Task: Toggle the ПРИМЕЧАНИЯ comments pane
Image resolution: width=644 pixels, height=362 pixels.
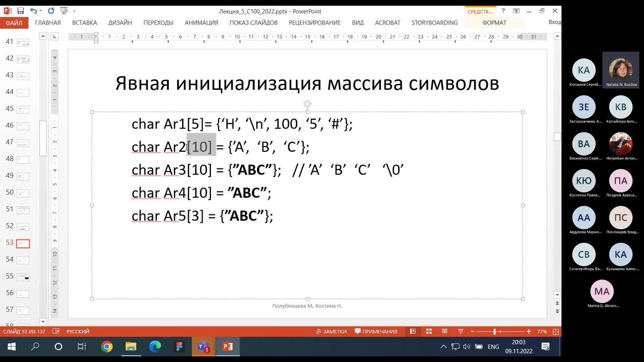Action: (376, 331)
